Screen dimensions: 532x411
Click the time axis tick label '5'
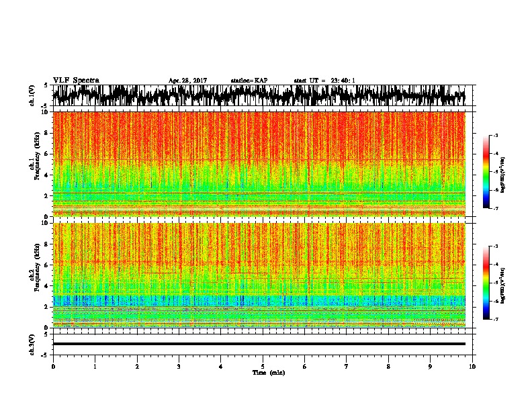click(263, 367)
